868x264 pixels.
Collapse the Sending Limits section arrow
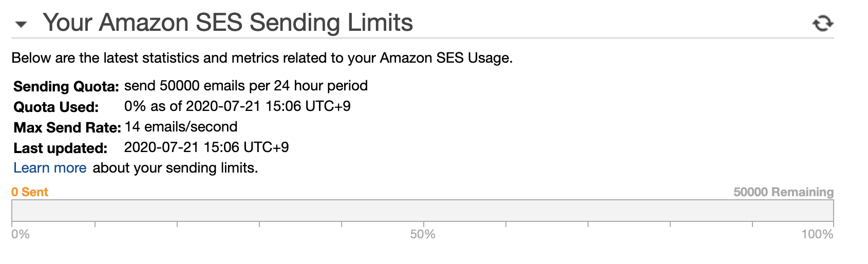point(21,24)
